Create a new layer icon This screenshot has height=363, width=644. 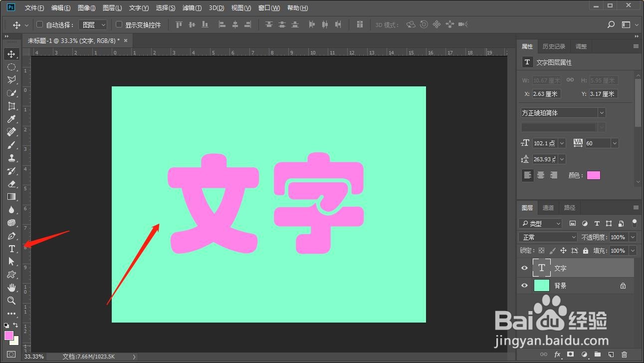(x=611, y=355)
